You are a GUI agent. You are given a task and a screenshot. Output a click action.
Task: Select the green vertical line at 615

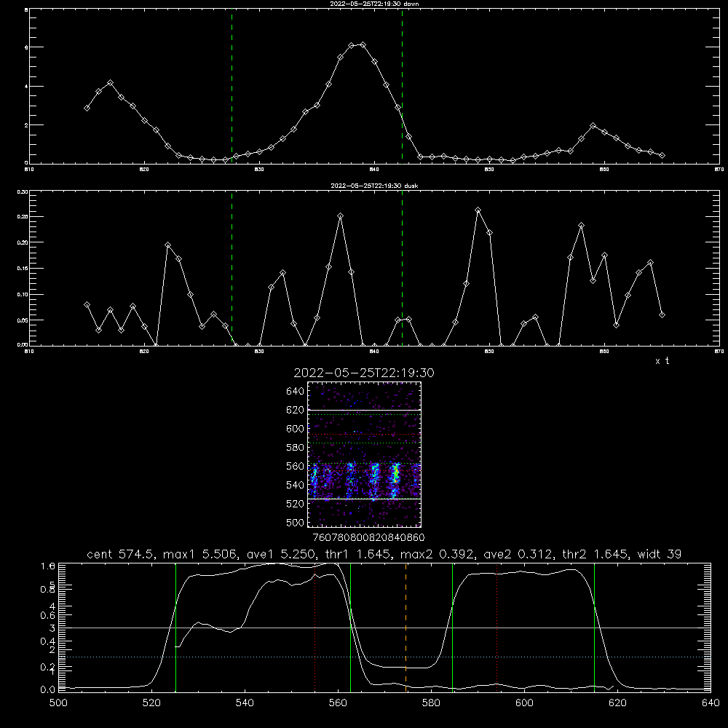pyautogui.click(x=594, y=628)
